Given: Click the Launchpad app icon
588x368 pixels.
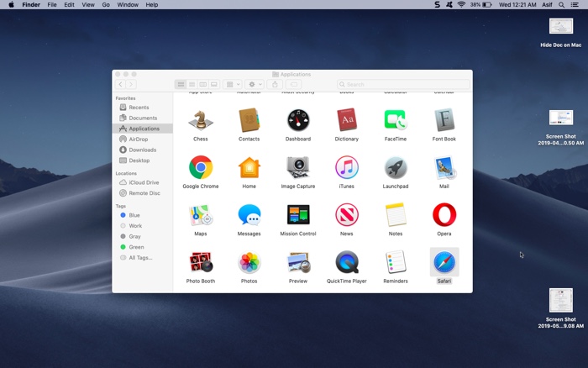Looking at the screenshot, I should [396, 167].
